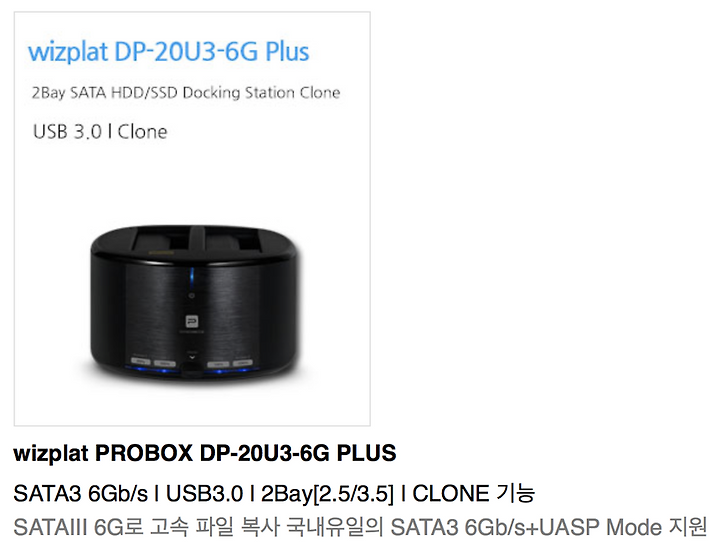
Task: Click the USB 3.0 | Clone label
Action: pyautogui.click(x=100, y=132)
